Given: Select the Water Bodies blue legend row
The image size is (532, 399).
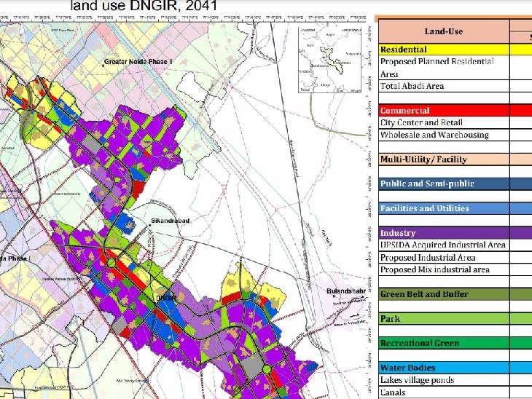Looking at the screenshot, I should [x=443, y=368].
